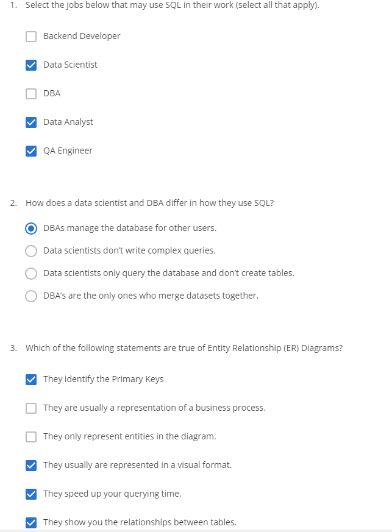Check the Backend Developer checkbox
Image resolution: width=392 pixels, height=532 pixels.
[x=31, y=36]
